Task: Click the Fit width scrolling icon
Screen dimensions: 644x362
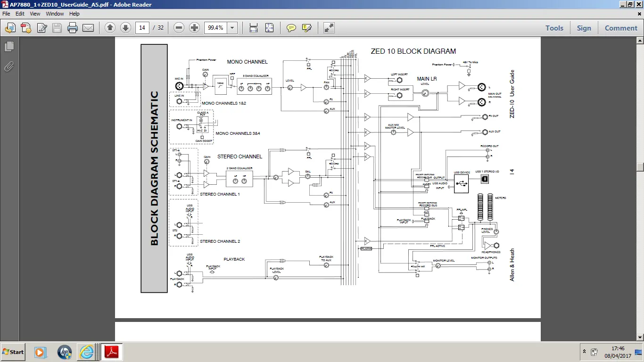Action: 254,28
